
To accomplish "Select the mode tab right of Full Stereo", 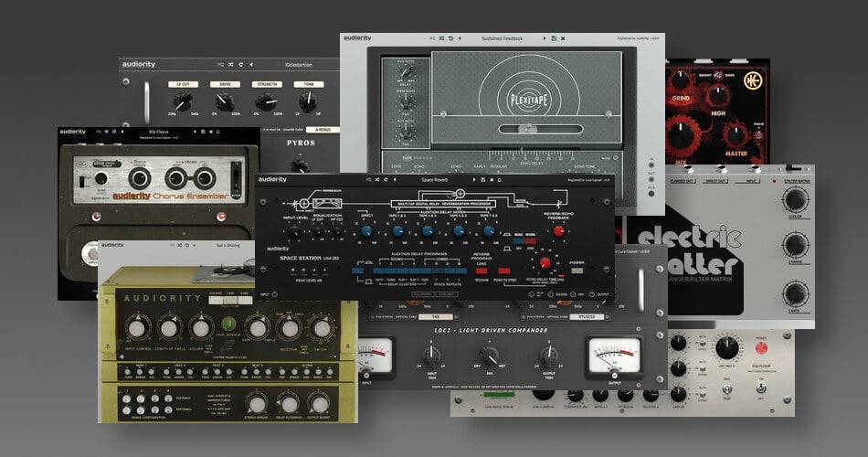I will tap(445, 294).
